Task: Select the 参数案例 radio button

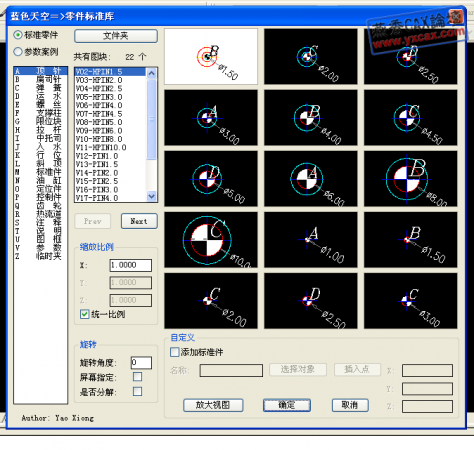Action: pos(18,52)
